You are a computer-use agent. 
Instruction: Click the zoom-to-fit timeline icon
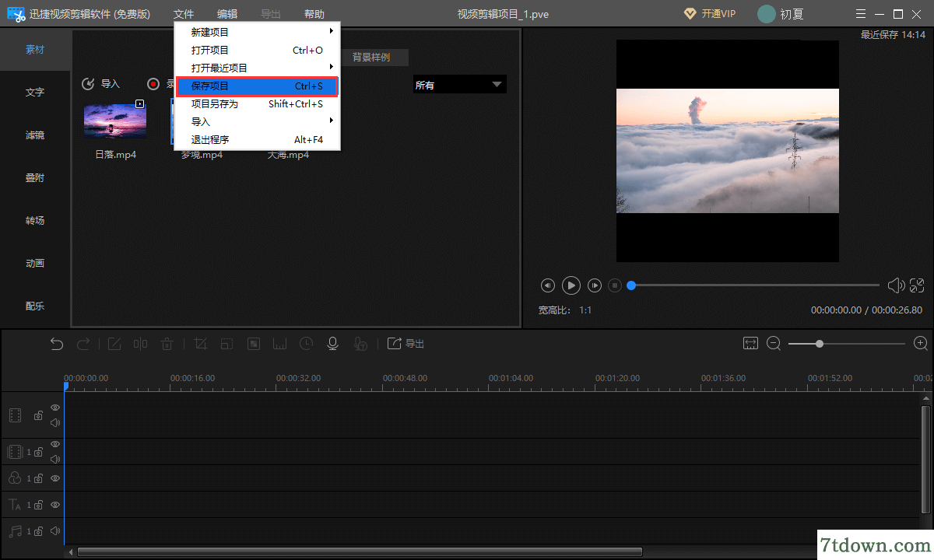click(x=750, y=344)
